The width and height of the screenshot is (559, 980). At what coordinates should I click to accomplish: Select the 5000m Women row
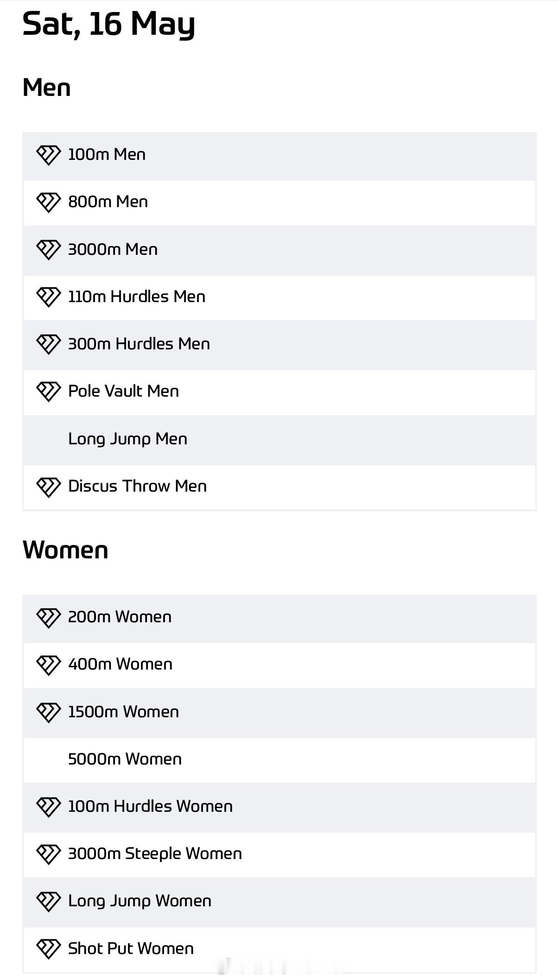click(x=125, y=759)
